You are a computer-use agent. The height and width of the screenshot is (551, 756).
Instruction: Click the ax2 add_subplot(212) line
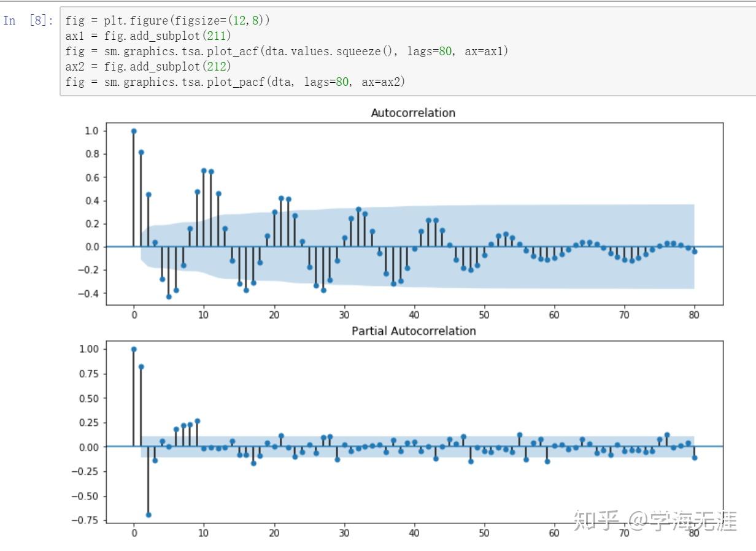click(148, 66)
